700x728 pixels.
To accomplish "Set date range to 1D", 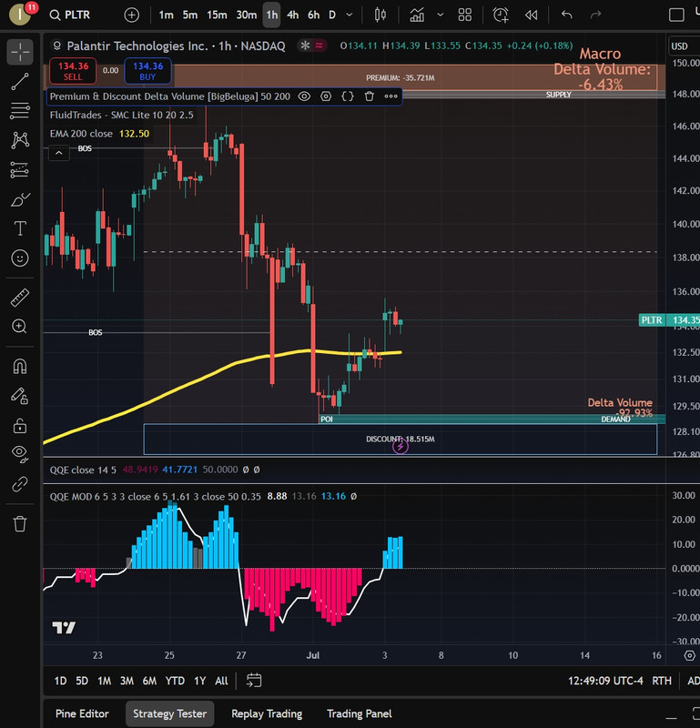I will point(60,681).
